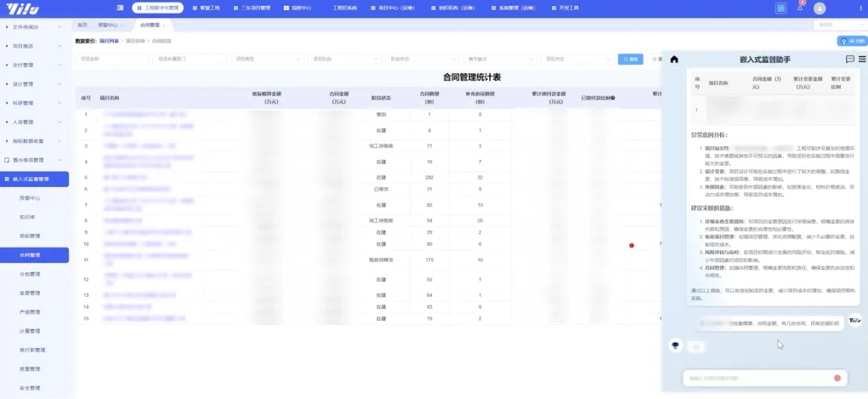Click the user avatar in top bar
Screen dimensions: 868x399
coord(820,8)
